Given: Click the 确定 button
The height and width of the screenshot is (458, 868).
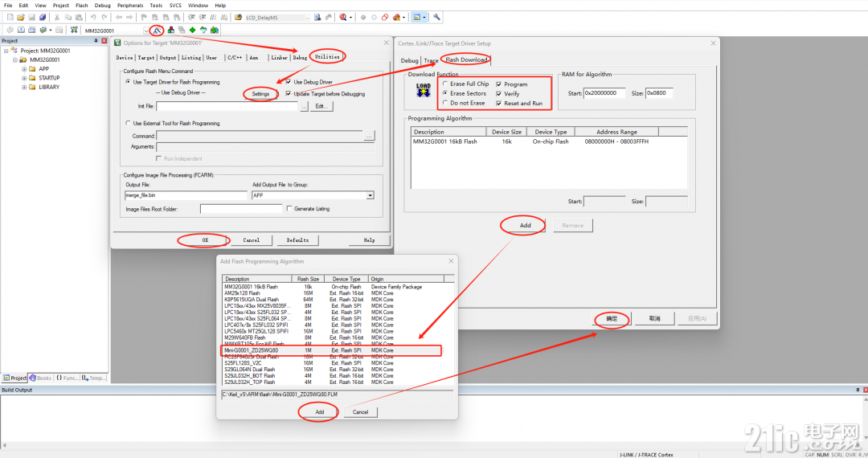Looking at the screenshot, I should pos(611,319).
